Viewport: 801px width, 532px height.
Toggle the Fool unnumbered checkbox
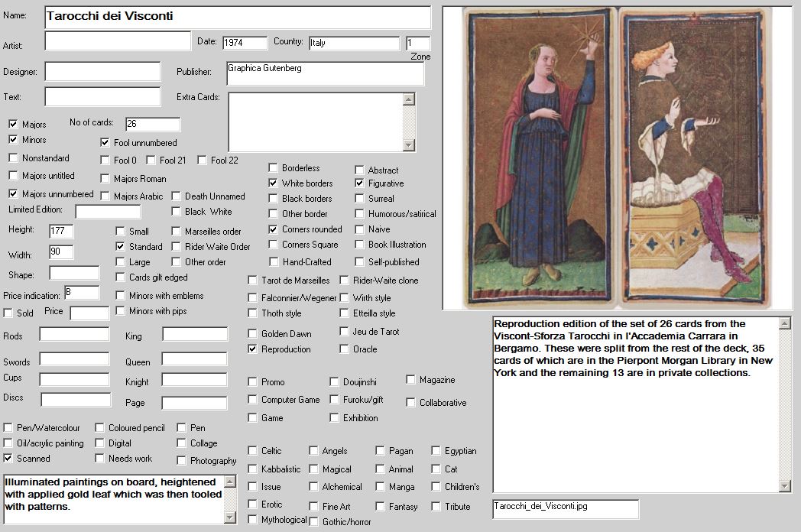pyautogui.click(x=105, y=142)
